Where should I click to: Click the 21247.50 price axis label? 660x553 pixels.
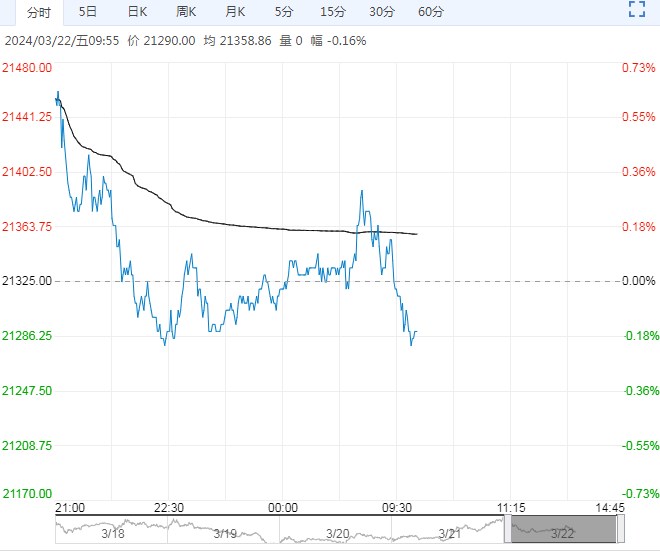click(27, 391)
